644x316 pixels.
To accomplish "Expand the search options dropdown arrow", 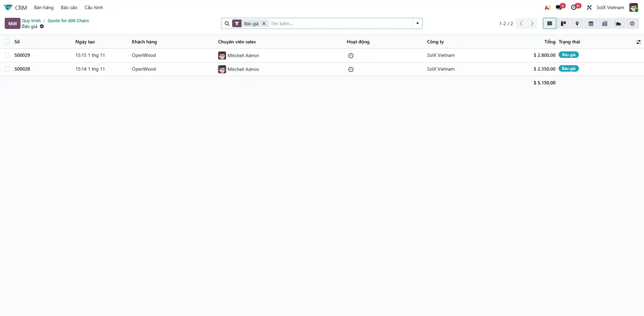I will point(418,24).
